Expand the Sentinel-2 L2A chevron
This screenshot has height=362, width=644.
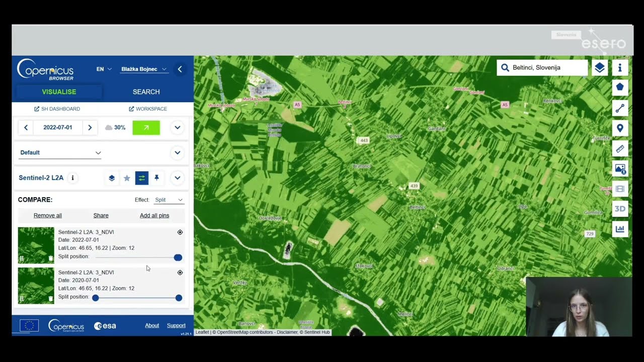[x=177, y=178]
